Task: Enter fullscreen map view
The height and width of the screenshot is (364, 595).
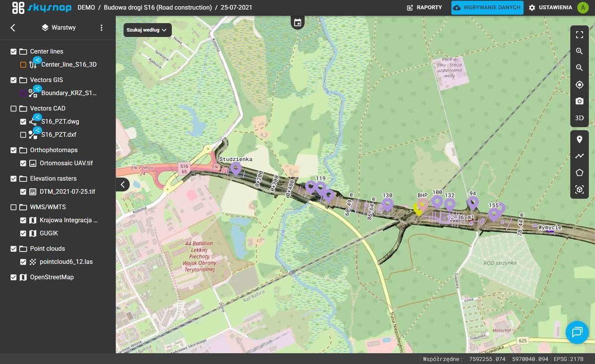Action: point(579,35)
